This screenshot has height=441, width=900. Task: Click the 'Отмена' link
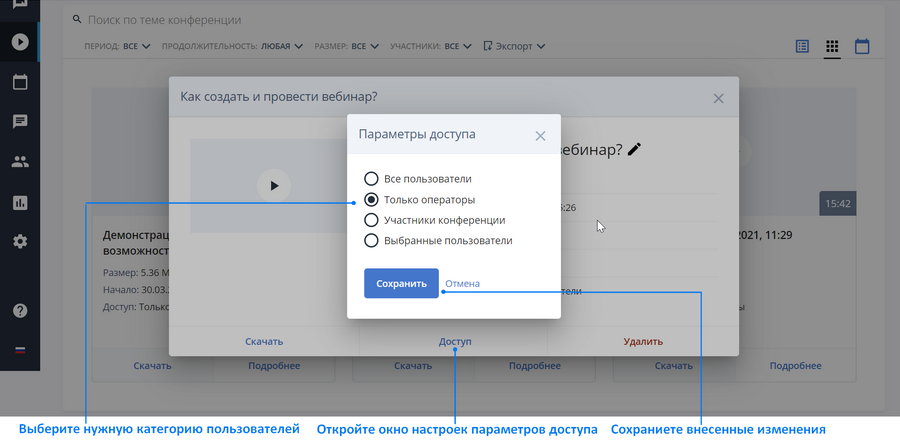(463, 284)
